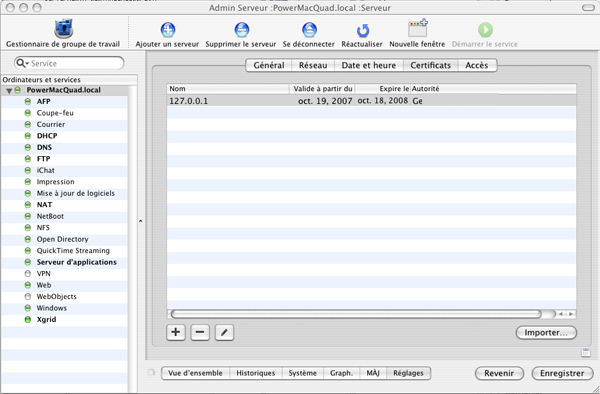
Task: Select 127.0.0.1 certificate row
Action: point(372,101)
